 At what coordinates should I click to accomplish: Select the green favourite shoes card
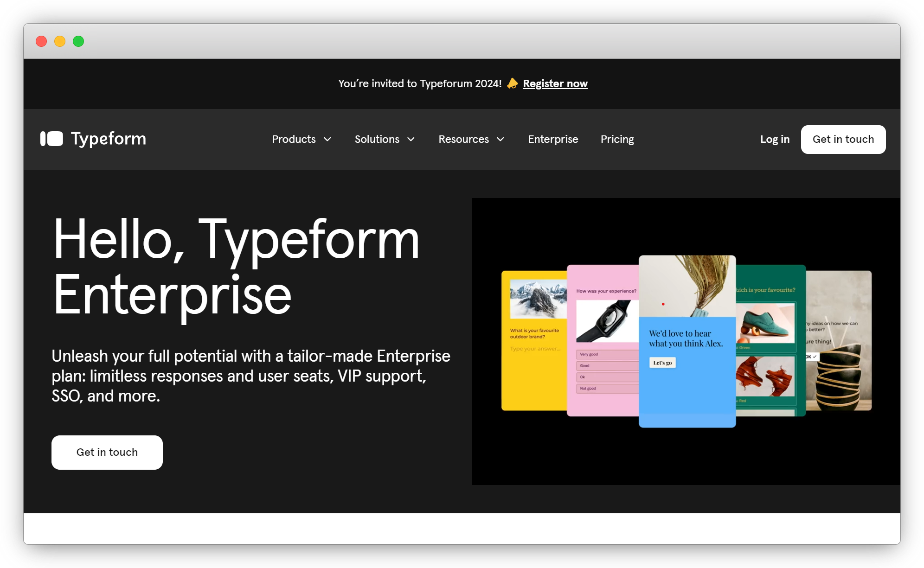[771, 340]
